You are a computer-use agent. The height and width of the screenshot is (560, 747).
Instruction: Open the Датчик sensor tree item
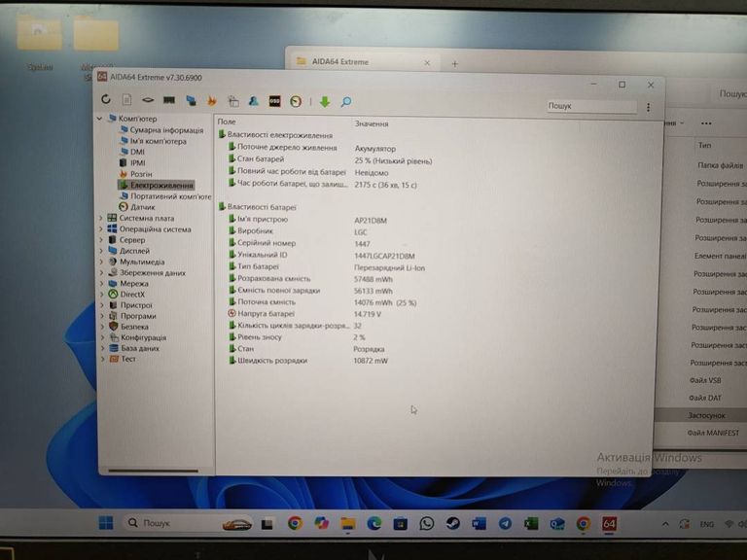click(x=137, y=207)
